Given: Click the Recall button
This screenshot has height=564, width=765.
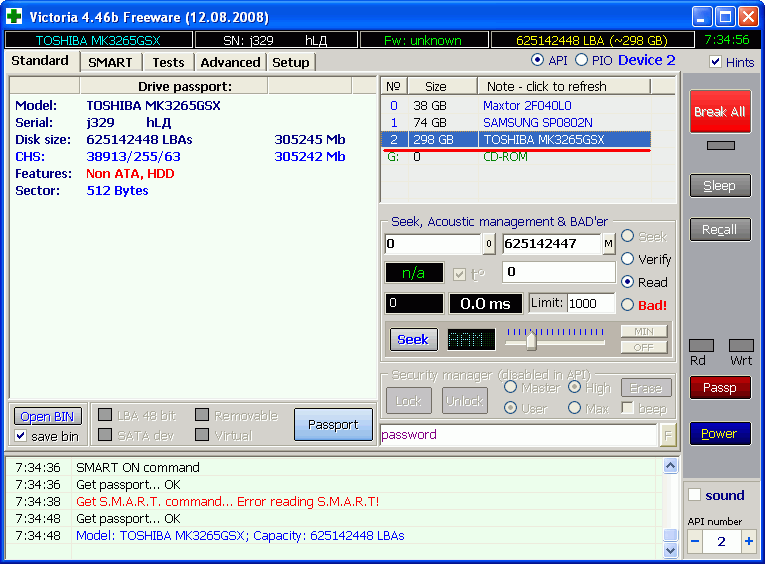Looking at the screenshot, I should pyautogui.click(x=719, y=229).
